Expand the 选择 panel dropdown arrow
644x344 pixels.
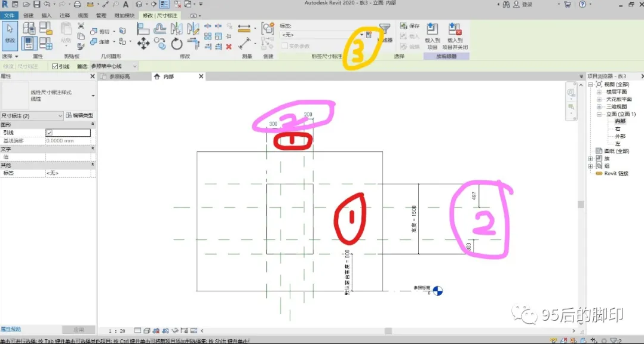(x=17, y=56)
